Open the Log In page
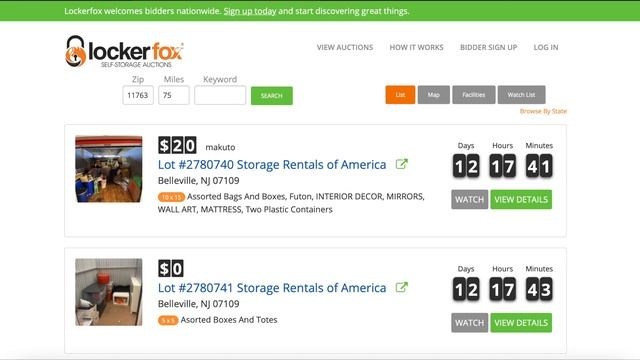This screenshot has height=360, width=640. tap(546, 47)
